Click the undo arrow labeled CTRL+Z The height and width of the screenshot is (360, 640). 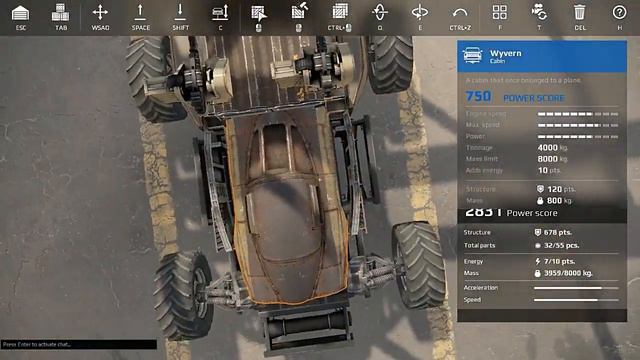point(460,13)
